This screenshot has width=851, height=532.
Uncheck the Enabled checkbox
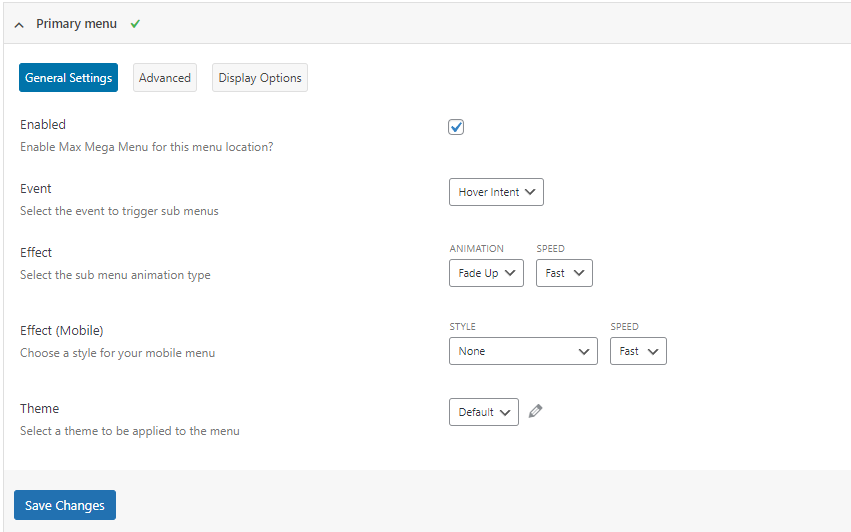(x=456, y=127)
